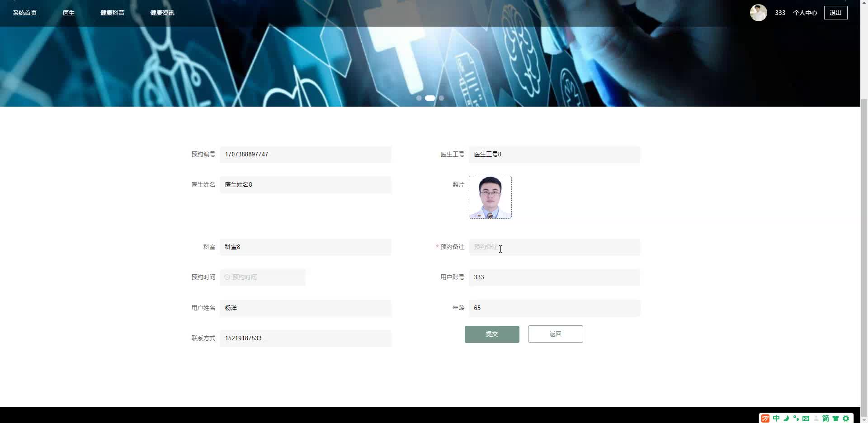Screen dimensions: 868x423
Task: Toggle 简 simplified/traditional in IME bar
Action: click(x=826, y=418)
